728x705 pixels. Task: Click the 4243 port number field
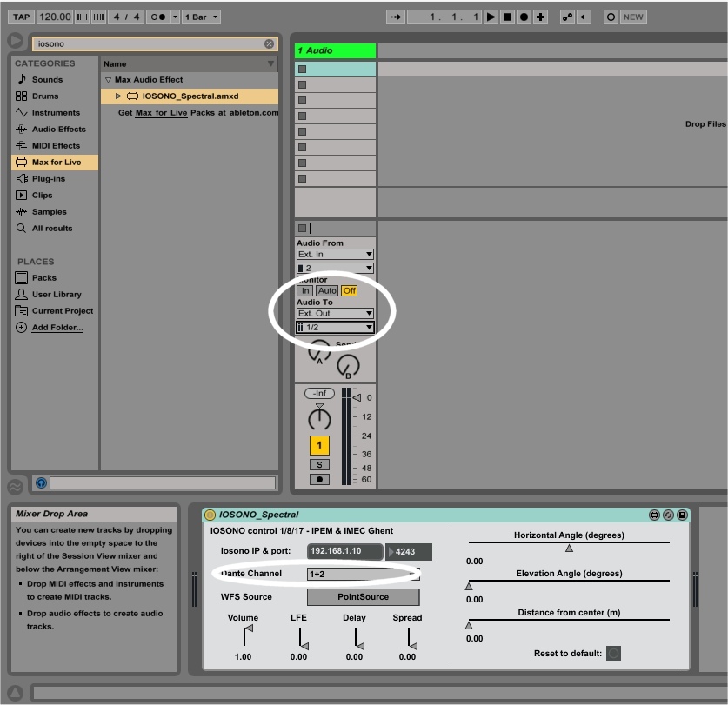point(409,552)
